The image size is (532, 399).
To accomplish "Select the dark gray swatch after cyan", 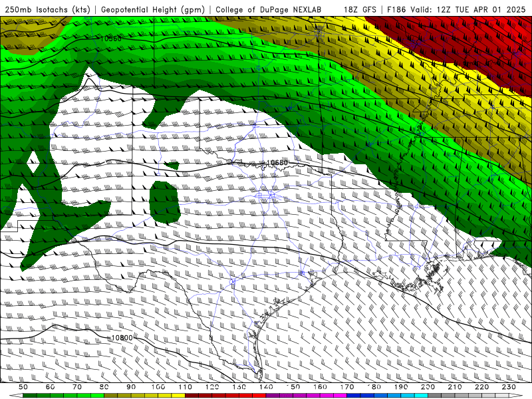I will pyautogui.click(x=435, y=396).
